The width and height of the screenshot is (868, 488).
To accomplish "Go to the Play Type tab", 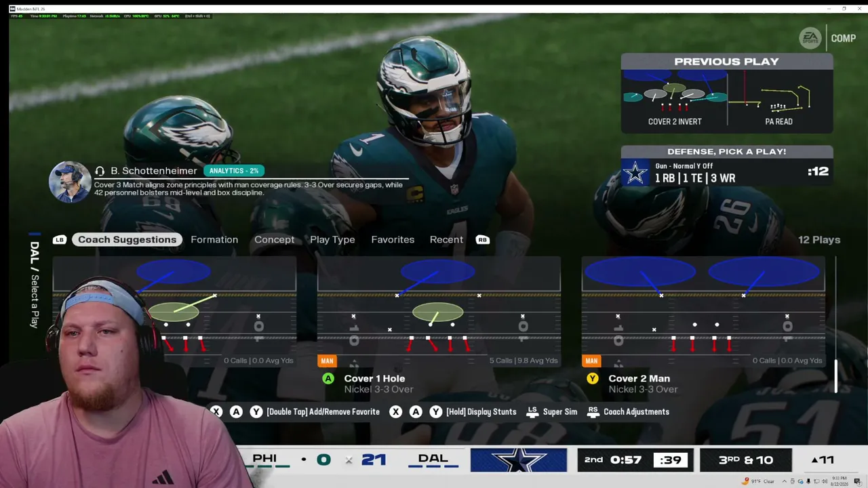I will pos(332,240).
